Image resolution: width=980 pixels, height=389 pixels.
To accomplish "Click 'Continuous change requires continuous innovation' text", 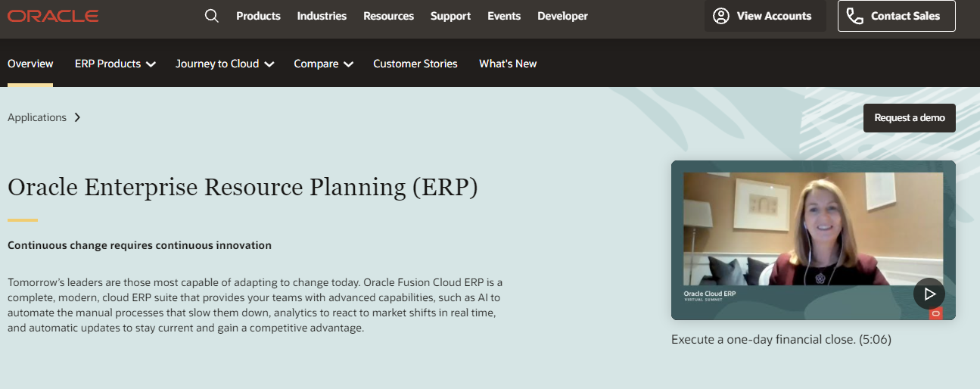I will point(139,245).
